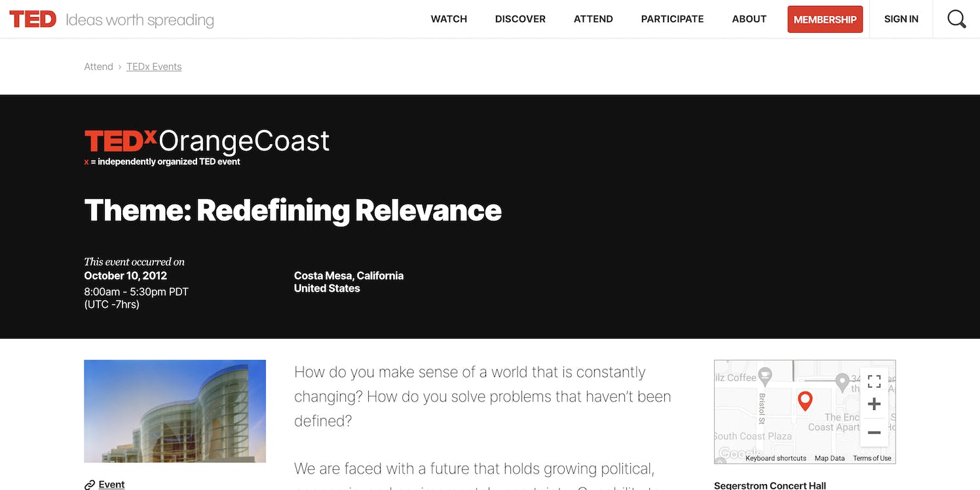Click the TED logo
The width and height of the screenshot is (980, 490).
pyautogui.click(x=33, y=19)
